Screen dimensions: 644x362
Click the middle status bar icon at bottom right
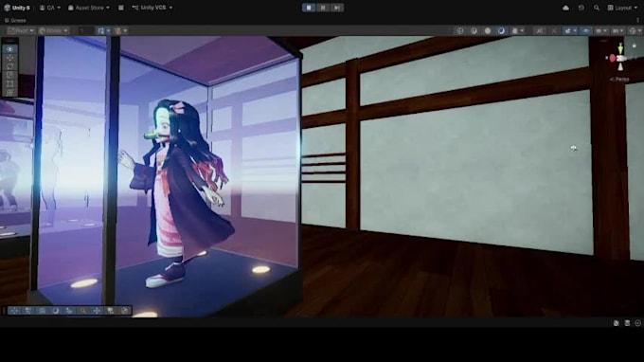627,323
